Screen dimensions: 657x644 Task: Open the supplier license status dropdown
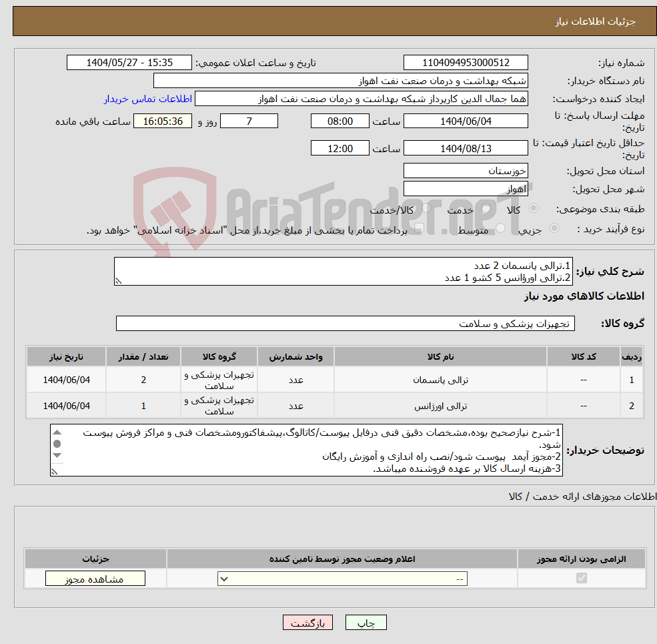pos(342,579)
